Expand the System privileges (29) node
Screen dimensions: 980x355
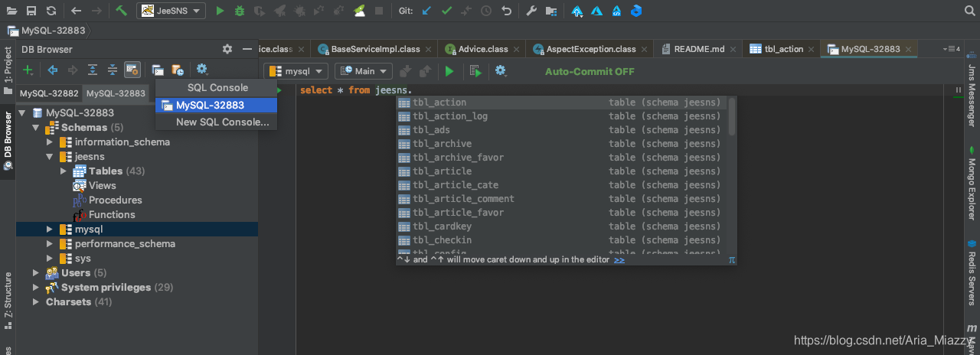coord(36,287)
